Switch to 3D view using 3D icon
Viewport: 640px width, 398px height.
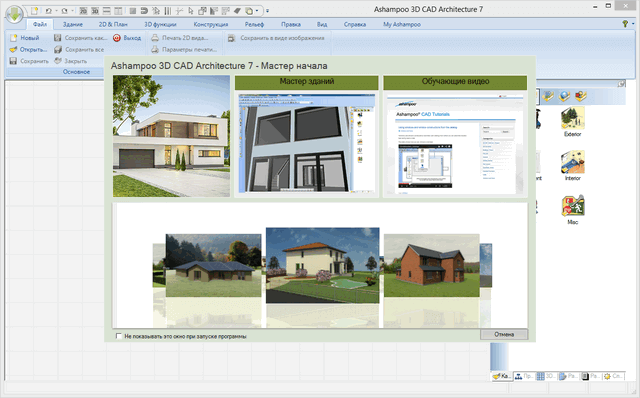[x=95, y=11]
